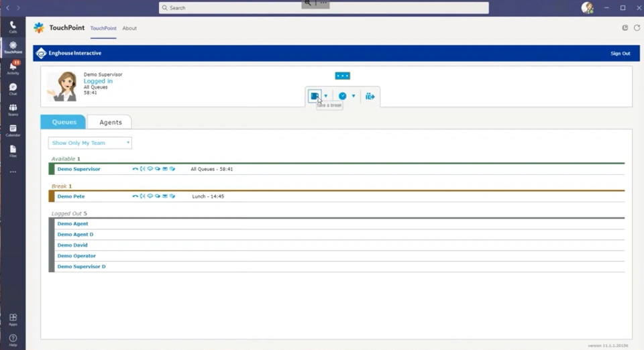Image resolution: width=644 pixels, height=350 pixels.
Task: Open Calls in the Teams sidebar
Action: (x=13, y=27)
